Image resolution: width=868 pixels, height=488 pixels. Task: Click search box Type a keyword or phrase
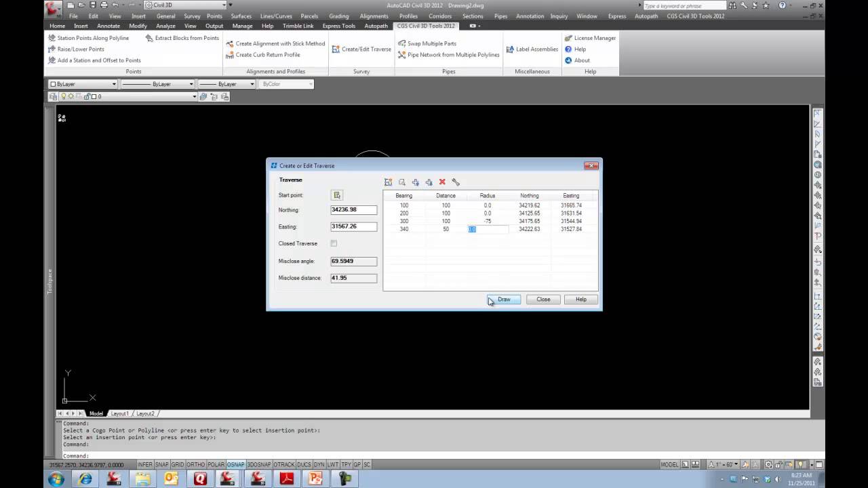pos(684,5)
